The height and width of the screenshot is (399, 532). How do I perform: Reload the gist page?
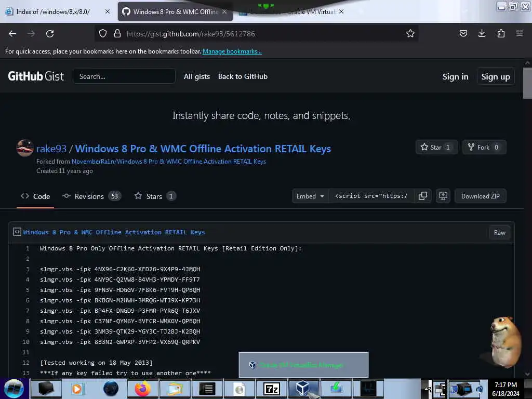[x=50, y=34]
